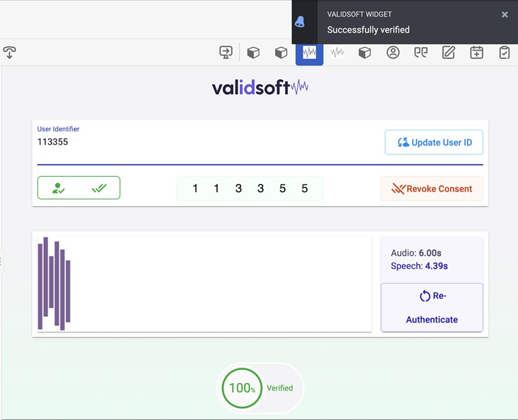Image resolution: width=518 pixels, height=420 pixels.
Task: Click the first cube icon in toolbar
Action: coord(253,52)
